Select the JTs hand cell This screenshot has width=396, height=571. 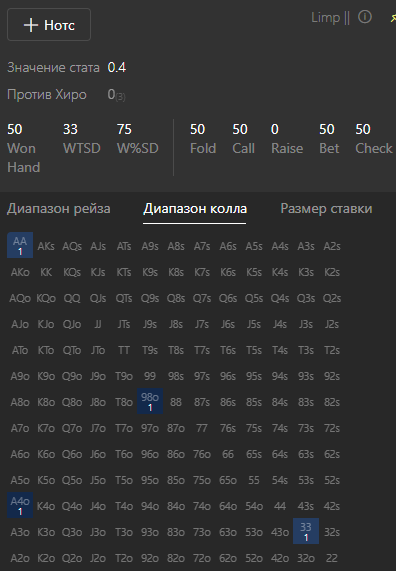(124, 324)
